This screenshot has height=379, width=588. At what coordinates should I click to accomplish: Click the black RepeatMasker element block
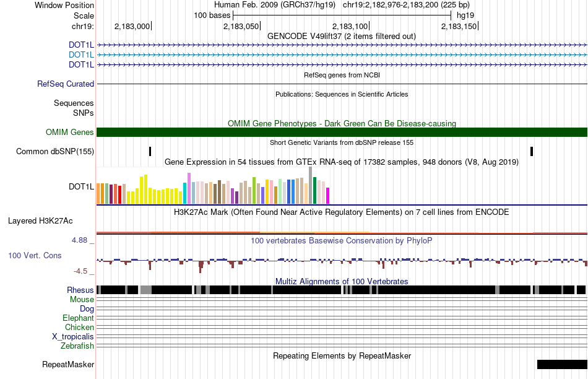(562, 364)
